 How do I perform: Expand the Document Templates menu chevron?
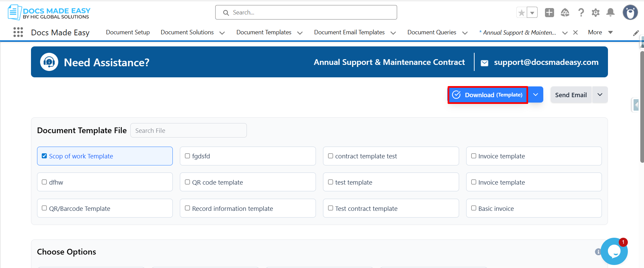[300, 33]
